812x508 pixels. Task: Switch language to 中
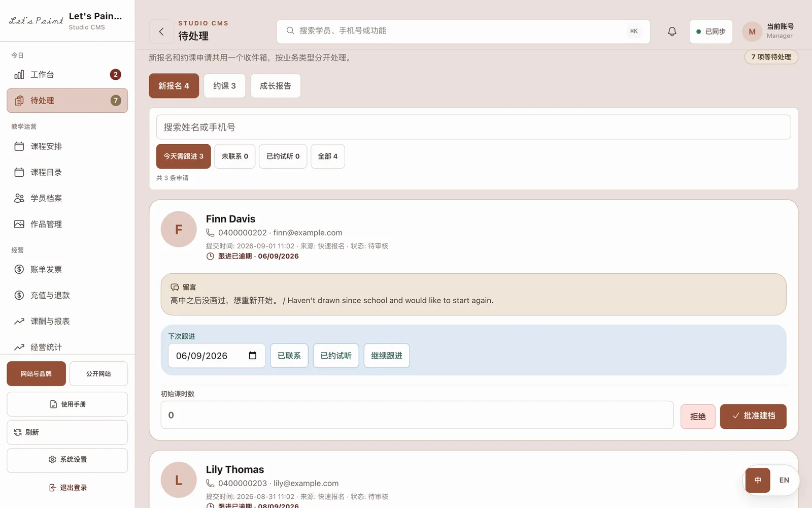coord(758,480)
